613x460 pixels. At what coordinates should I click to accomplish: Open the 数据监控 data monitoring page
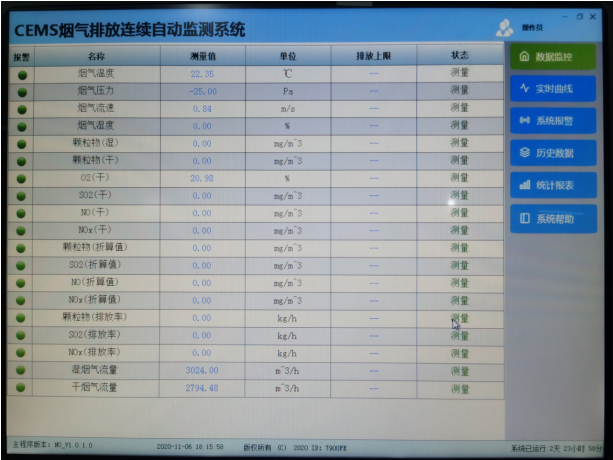coord(553,57)
